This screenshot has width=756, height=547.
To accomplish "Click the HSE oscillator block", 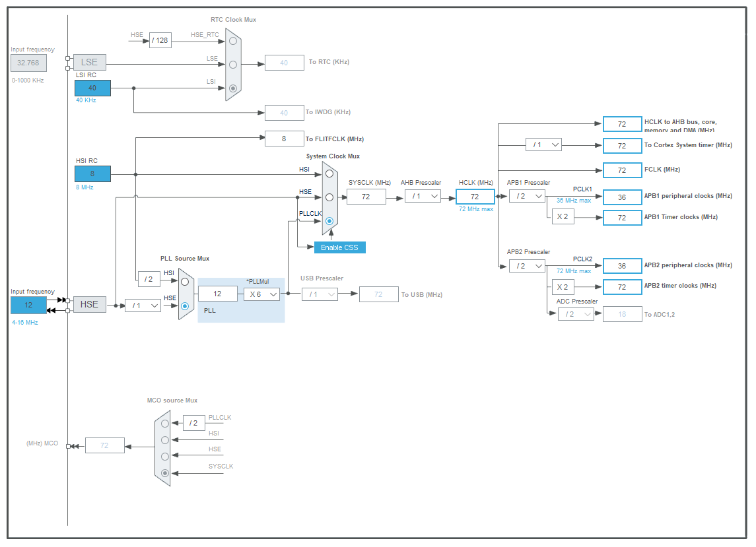I will 89,305.
